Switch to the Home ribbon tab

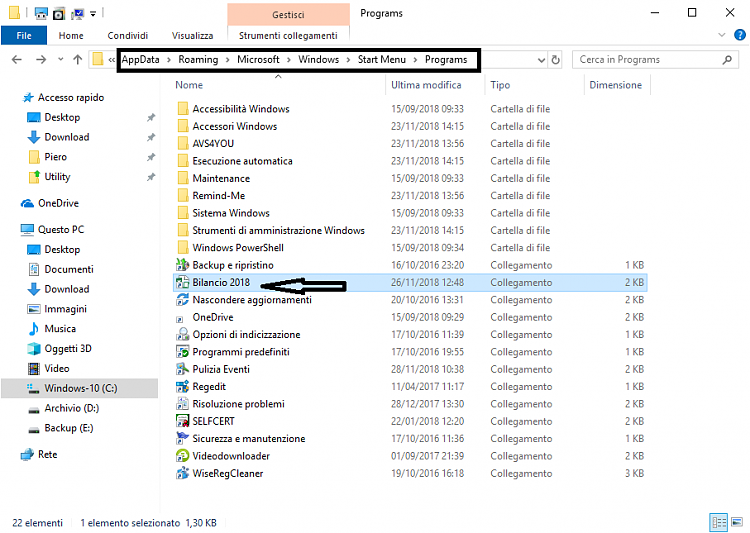(71, 35)
